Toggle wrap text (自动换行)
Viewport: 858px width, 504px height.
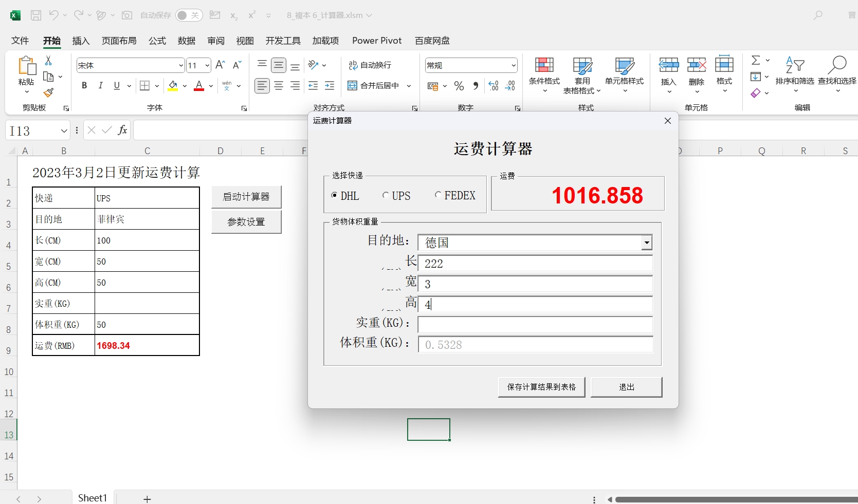370,65
